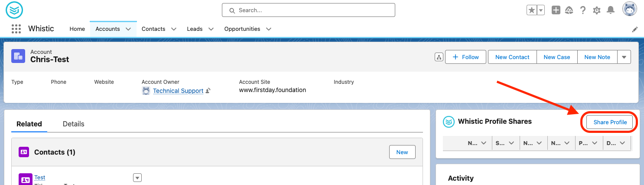The image size is (644, 185).
Task: View the account hierarchy icon
Action: [439, 57]
